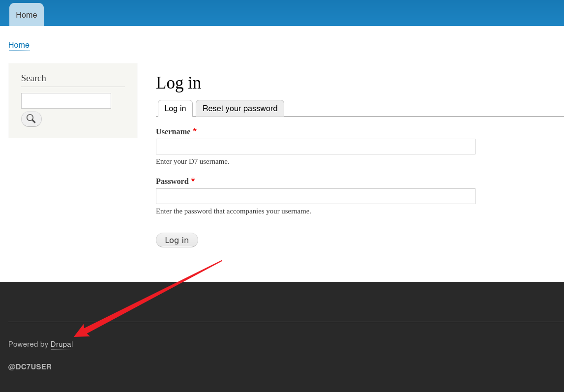Image resolution: width=564 pixels, height=392 pixels.
Task: Click into the Username input field
Action: [315, 147]
